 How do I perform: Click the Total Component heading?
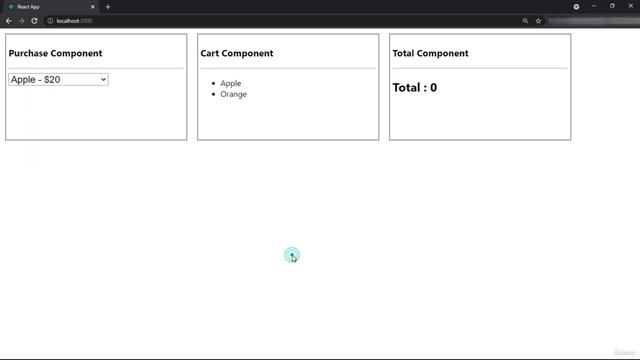[431, 53]
